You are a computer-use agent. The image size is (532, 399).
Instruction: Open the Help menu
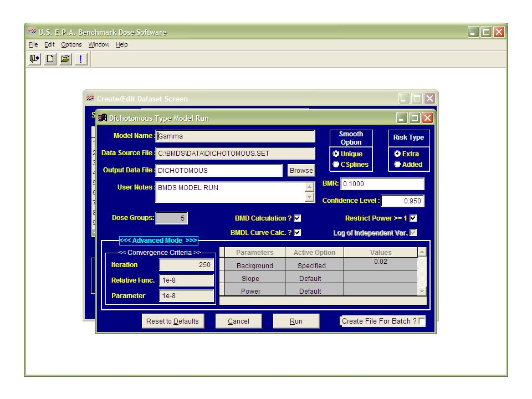tap(121, 44)
